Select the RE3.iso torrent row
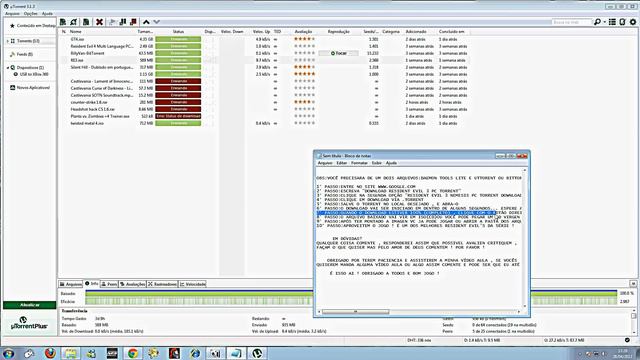640x360 pixels. (264, 60)
